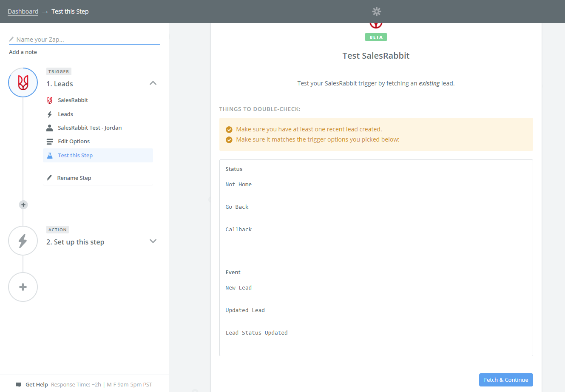Click the list icon beside Edit Options
The width and height of the screenshot is (565, 392).
point(50,142)
